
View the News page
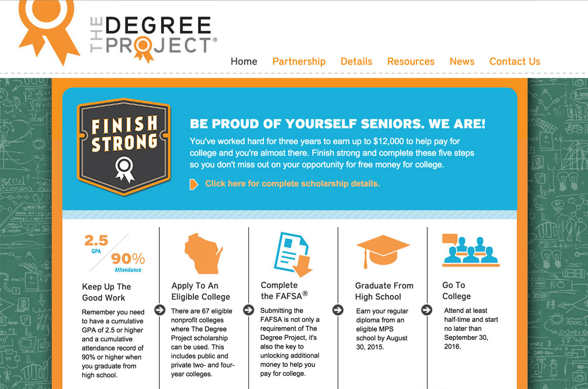[x=462, y=62]
